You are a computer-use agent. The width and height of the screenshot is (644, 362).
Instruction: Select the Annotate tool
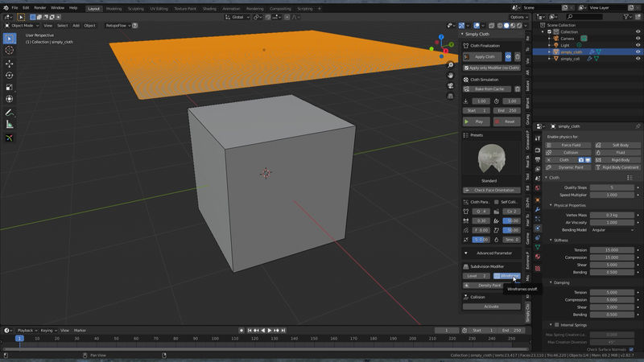(x=10, y=113)
